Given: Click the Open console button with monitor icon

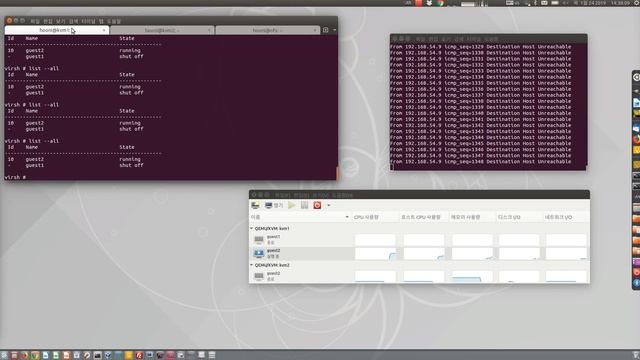Looking at the screenshot, I should 274,205.
